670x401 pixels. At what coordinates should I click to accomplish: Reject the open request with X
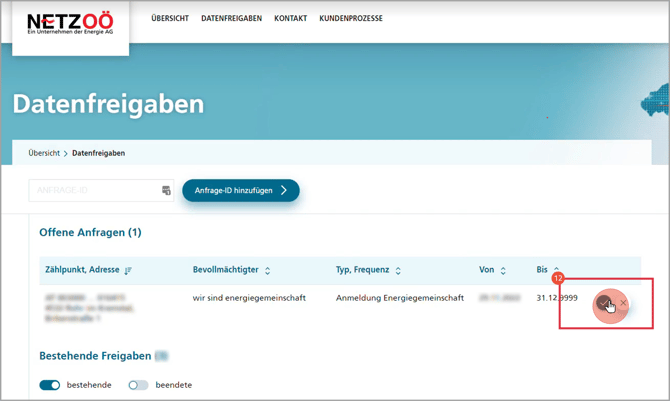[x=623, y=302]
